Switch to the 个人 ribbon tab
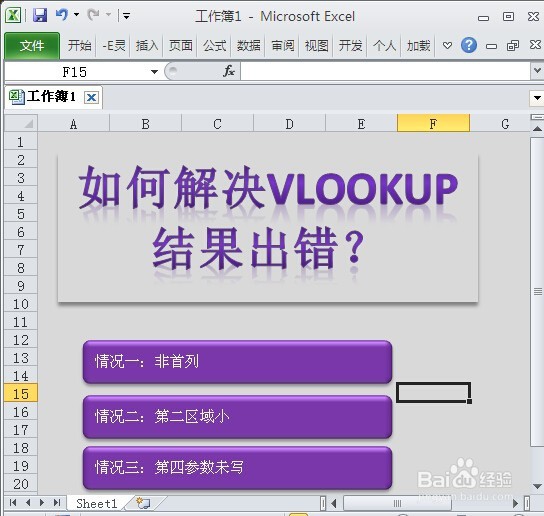Image resolution: width=544 pixels, height=516 pixels. tap(384, 45)
